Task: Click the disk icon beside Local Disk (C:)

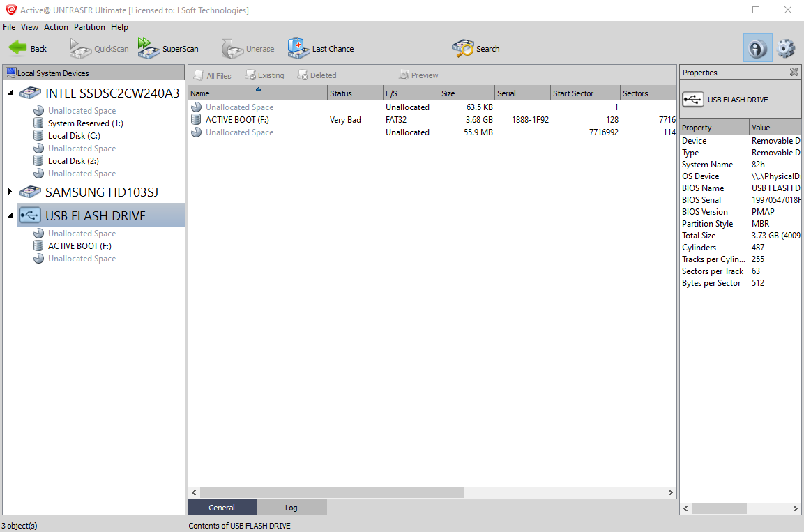Action: point(38,136)
